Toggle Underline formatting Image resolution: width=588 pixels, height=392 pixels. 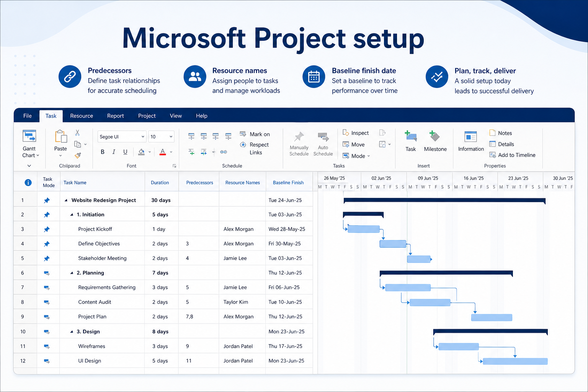(x=125, y=152)
